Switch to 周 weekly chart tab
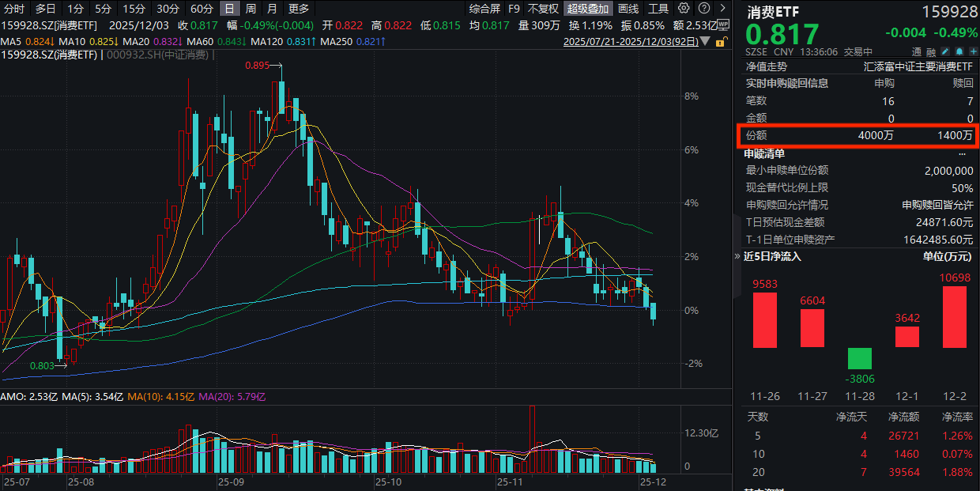This screenshot has height=491, width=980. pos(251,9)
